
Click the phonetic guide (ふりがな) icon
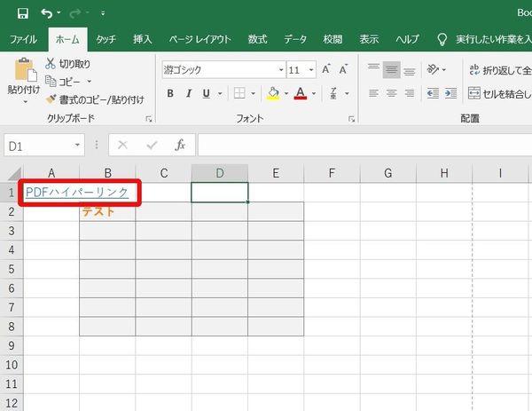click(x=333, y=93)
